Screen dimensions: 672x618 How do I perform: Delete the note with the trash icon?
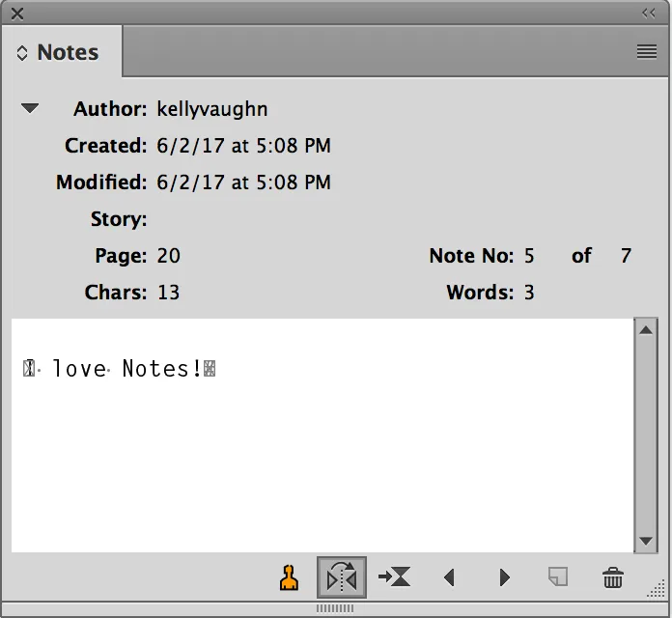pyautogui.click(x=612, y=577)
